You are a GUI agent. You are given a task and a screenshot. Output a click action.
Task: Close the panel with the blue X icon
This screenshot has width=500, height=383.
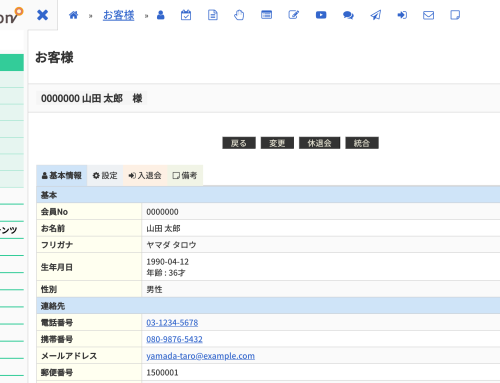coord(42,15)
